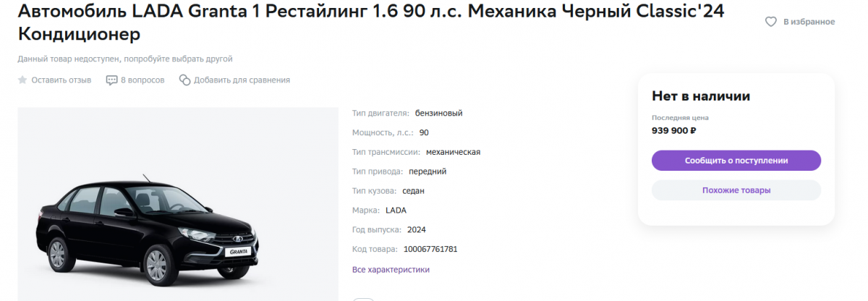Image resolution: width=868 pixels, height=301 pixels.
Task: Click the Данный товар недоступен notice
Action: pos(125,59)
